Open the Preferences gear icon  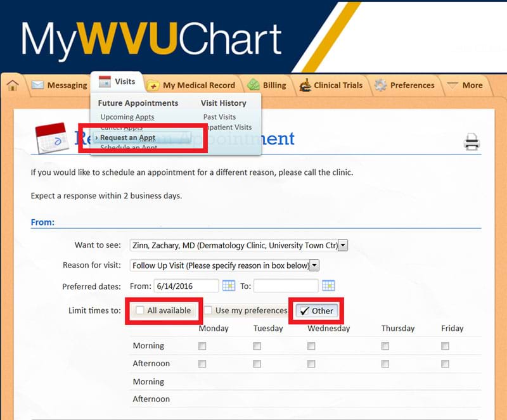click(380, 85)
